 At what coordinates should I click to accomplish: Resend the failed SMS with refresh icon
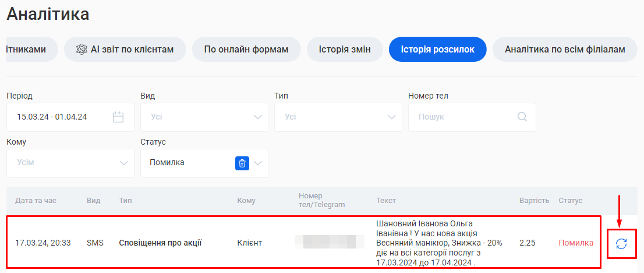tap(621, 243)
